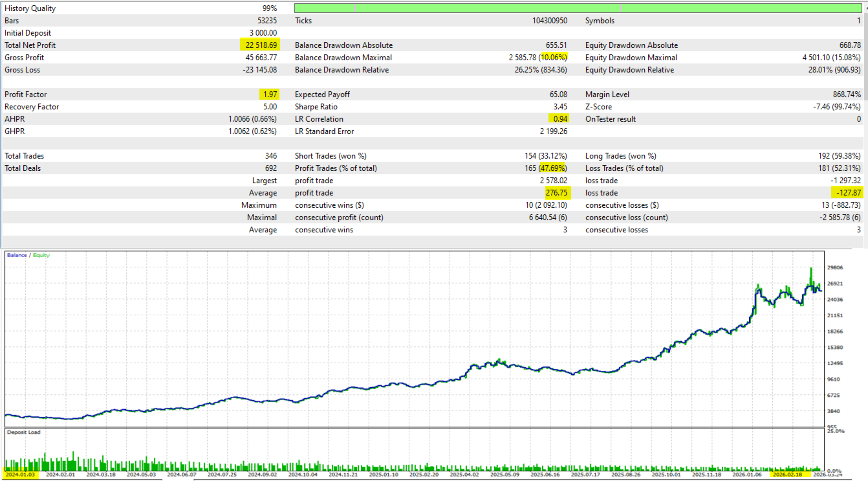
Task: Click Short Trades value 154 (33.12%)
Action: (x=547, y=156)
